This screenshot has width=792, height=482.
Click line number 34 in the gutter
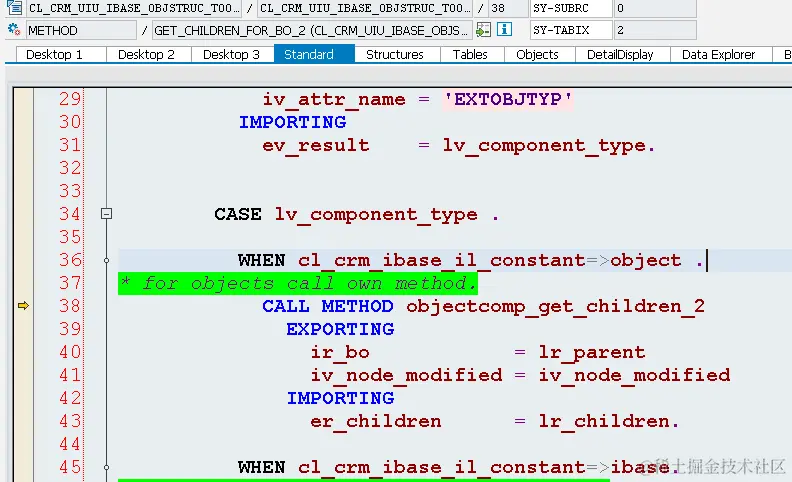70,214
